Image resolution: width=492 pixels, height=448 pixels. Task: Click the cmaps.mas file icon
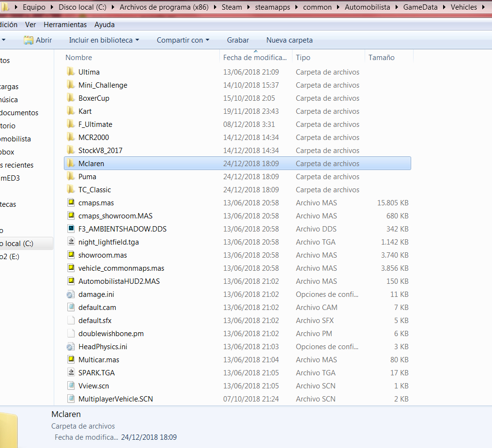[x=70, y=203]
